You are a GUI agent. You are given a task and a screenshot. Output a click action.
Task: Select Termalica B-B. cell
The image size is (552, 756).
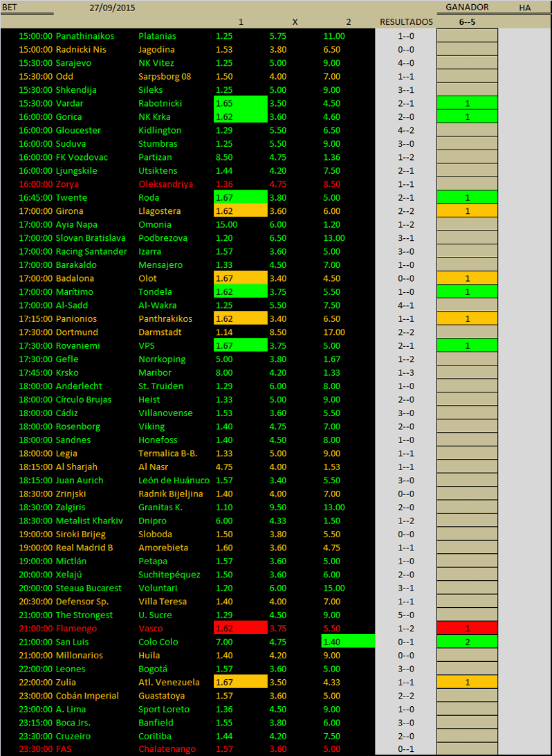(167, 453)
